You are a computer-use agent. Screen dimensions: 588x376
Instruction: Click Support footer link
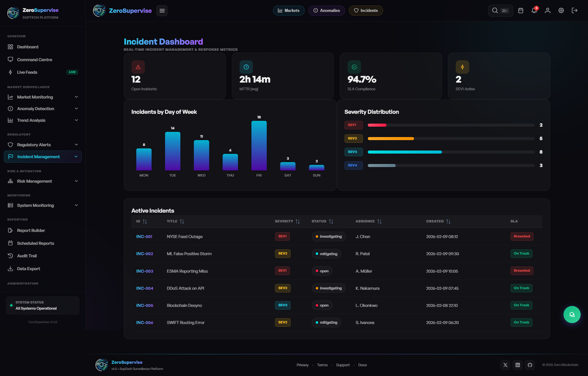pos(343,365)
